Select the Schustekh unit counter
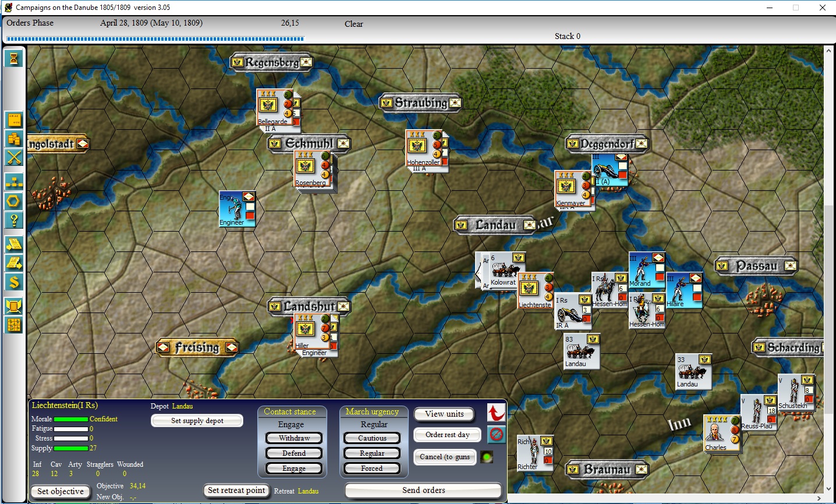Screen dimensions: 836x504 796,393
